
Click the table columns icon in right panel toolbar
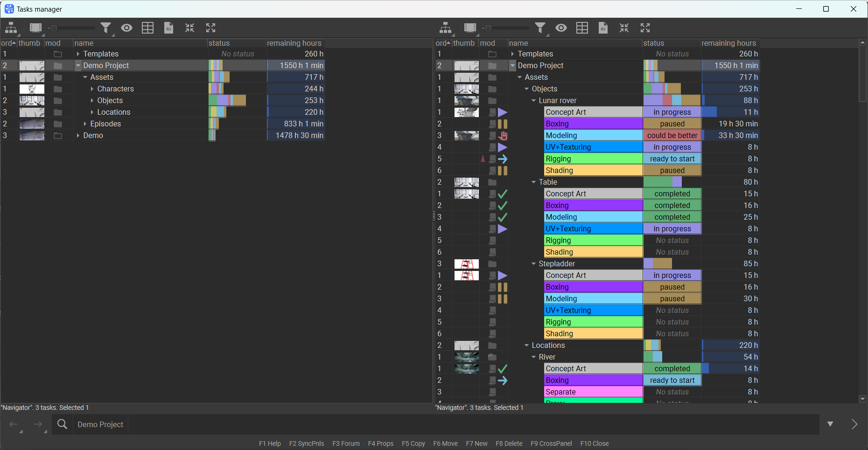[582, 28]
